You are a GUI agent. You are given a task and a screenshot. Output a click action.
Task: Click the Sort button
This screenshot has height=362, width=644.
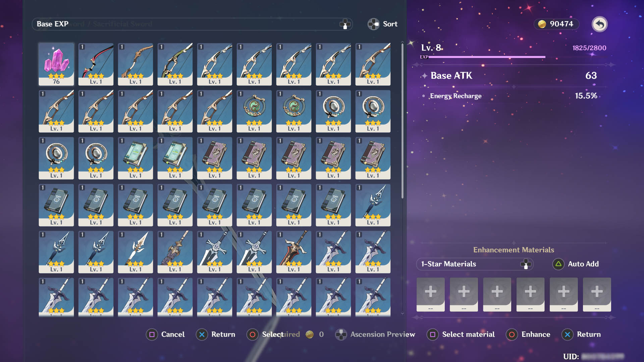pyautogui.click(x=383, y=24)
